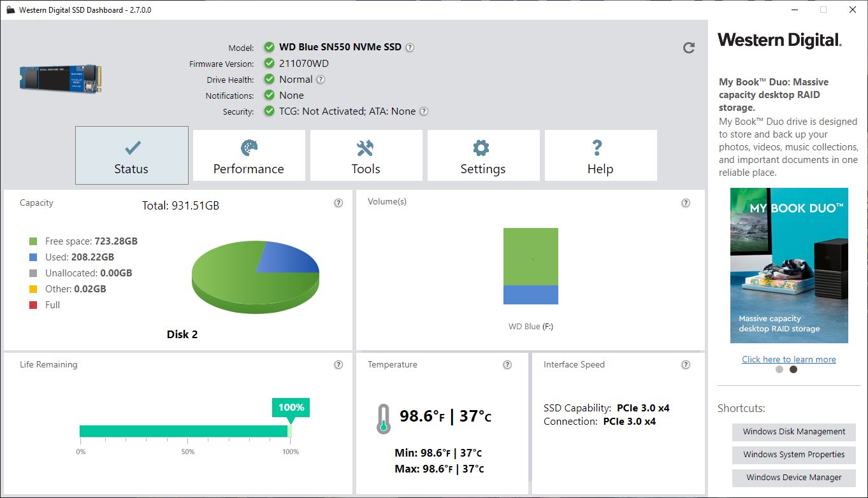Click the green check next to Model
The width and height of the screenshot is (868, 498).
tap(269, 47)
